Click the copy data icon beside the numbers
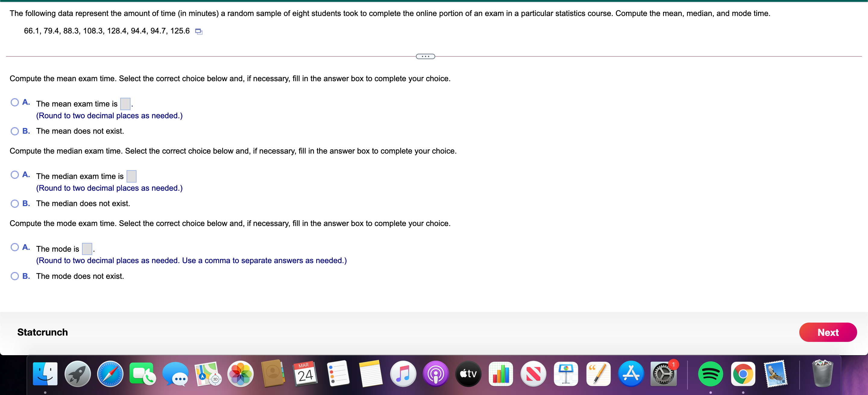868x395 pixels. pos(199,31)
